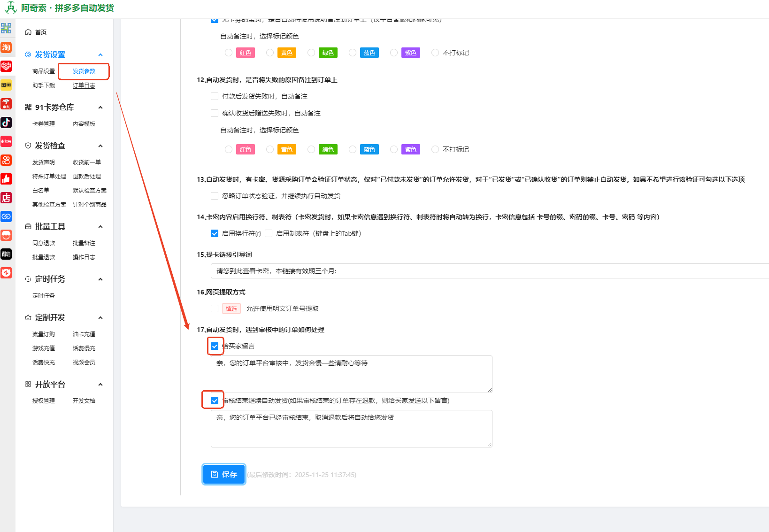The image size is (769, 532).
Task: Select 不打标记 radio in section 12
Action: click(x=435, y=149)
